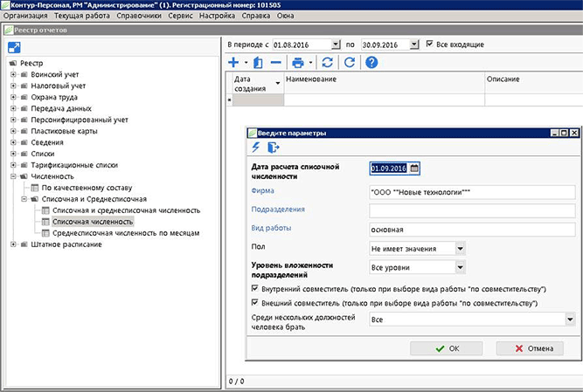Viewport: 583px width, 392px height.
Task: Click the single circular-arrow reload icon
Action: pyautogui.click(x=350, y=62)
